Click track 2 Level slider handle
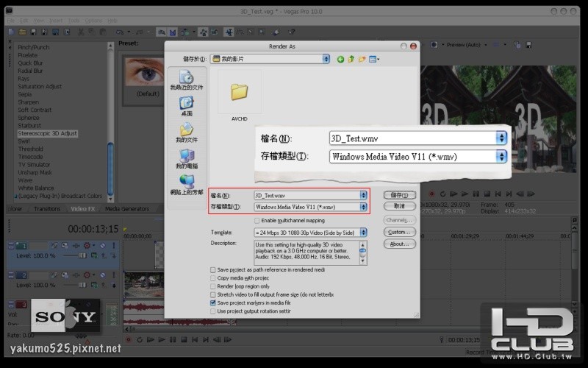The height and width of the screenshot is (368, 588). [82, 285]
